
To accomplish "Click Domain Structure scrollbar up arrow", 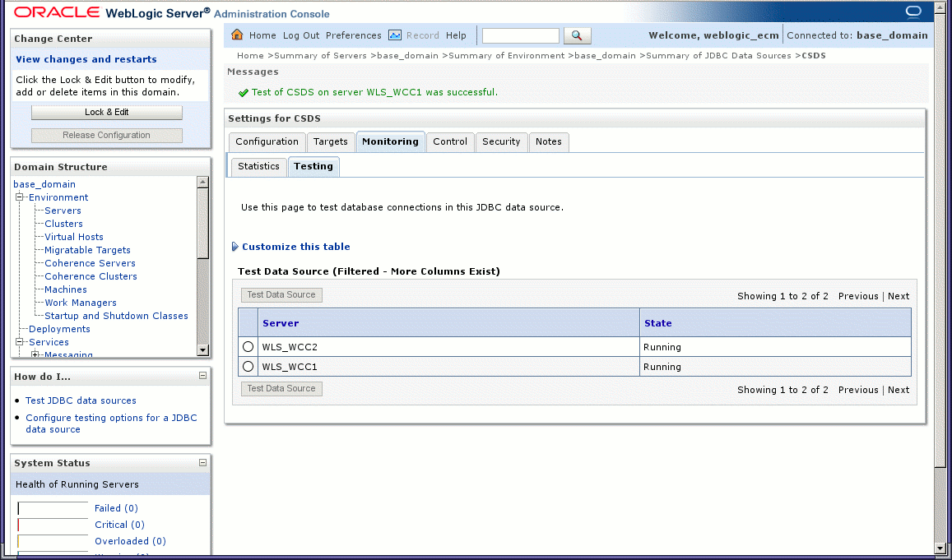I will point(202,182).
